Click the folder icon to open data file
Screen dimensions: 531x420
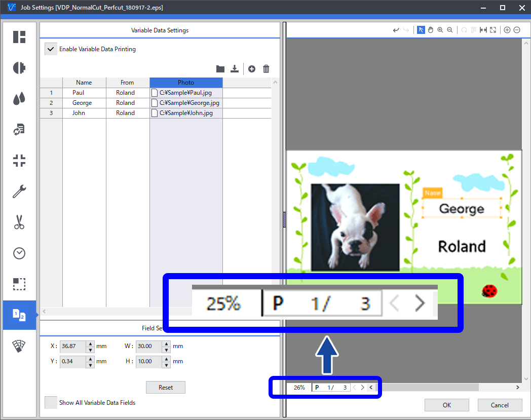[x=220, y=69]
